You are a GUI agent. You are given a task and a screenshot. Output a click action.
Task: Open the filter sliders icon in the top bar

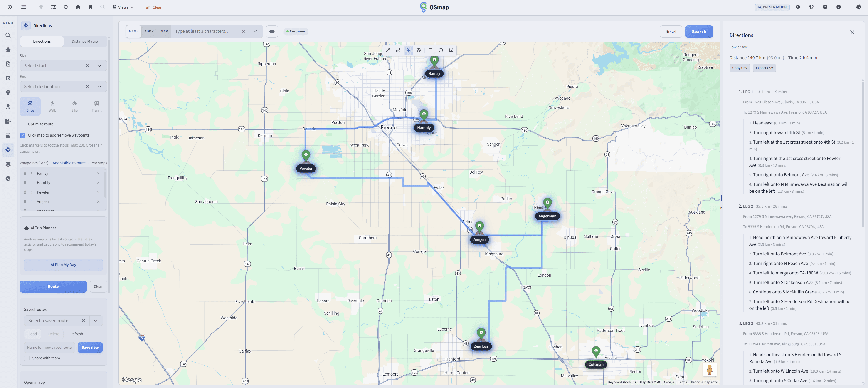click(54, 7)
